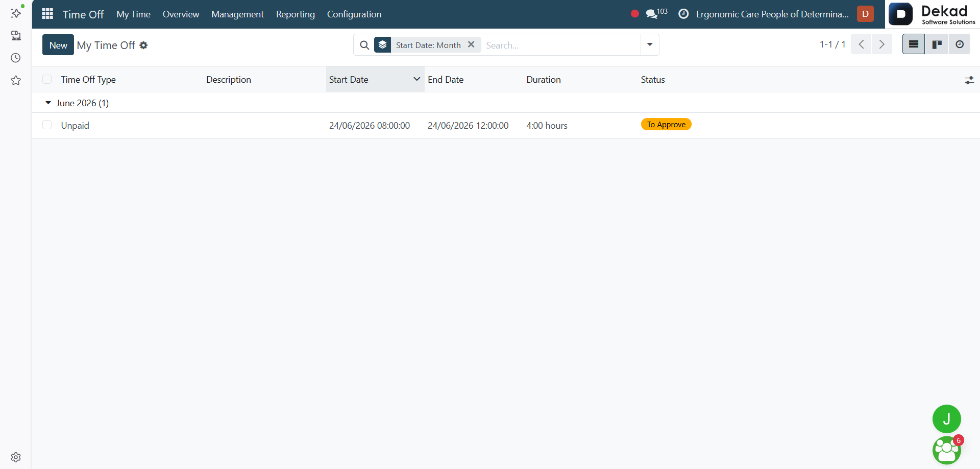Viewport: 980px width, 469px height.
Task: Go to next page of records
Action: [x=882, y=44]
